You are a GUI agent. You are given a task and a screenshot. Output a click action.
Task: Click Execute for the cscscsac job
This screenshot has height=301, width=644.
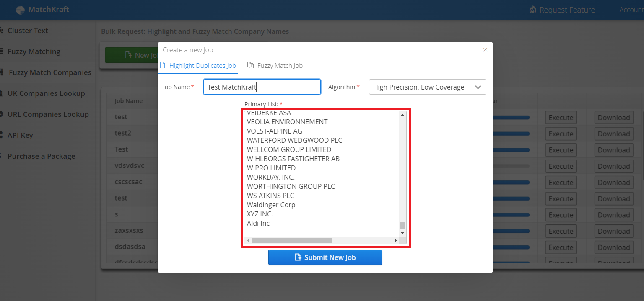point(561,183)
